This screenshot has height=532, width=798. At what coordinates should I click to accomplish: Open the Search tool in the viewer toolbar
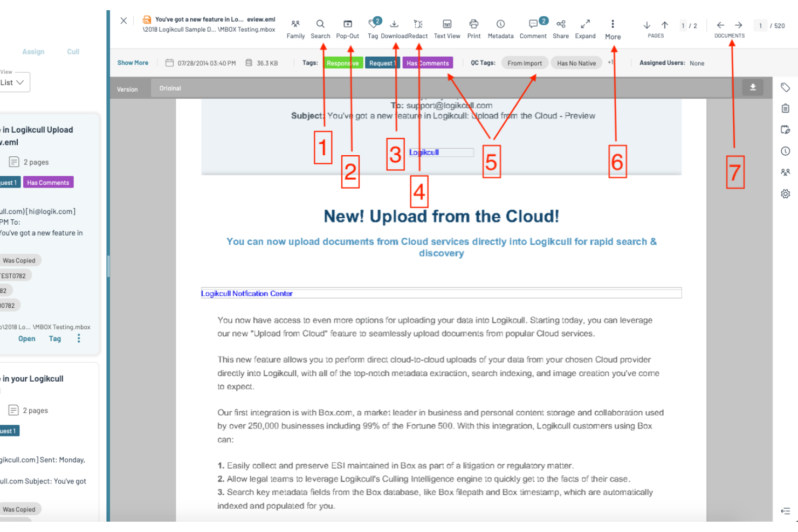tap(320, 29)
